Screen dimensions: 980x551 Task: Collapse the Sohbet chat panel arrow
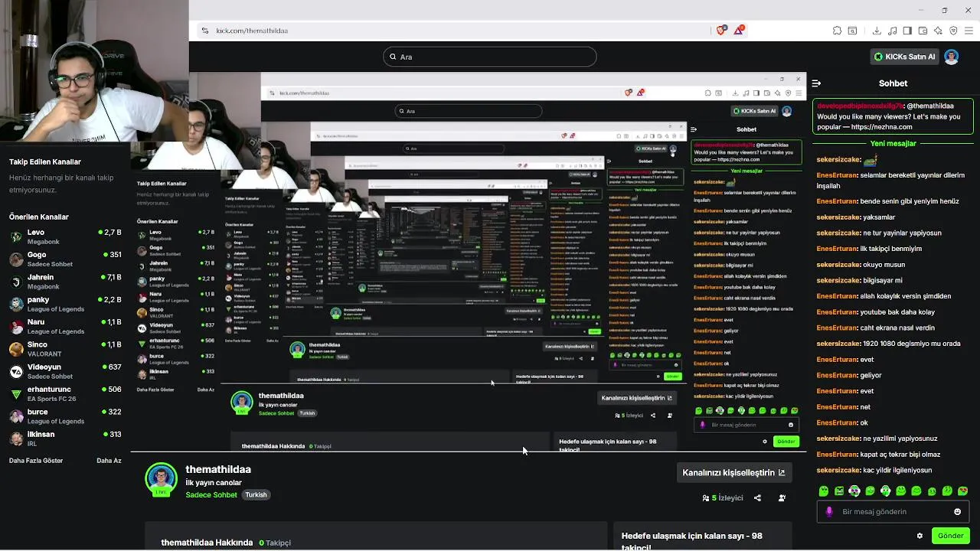coord(816,83)
